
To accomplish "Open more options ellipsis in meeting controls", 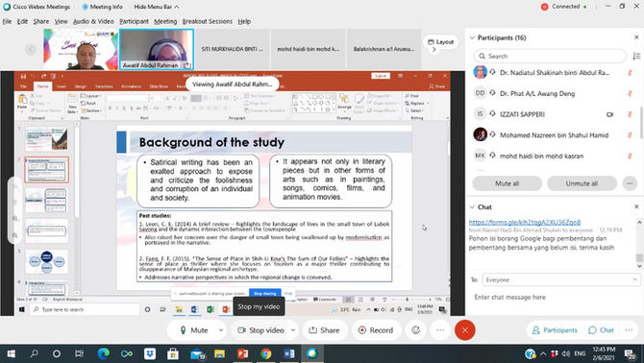I will coord(440,330).
